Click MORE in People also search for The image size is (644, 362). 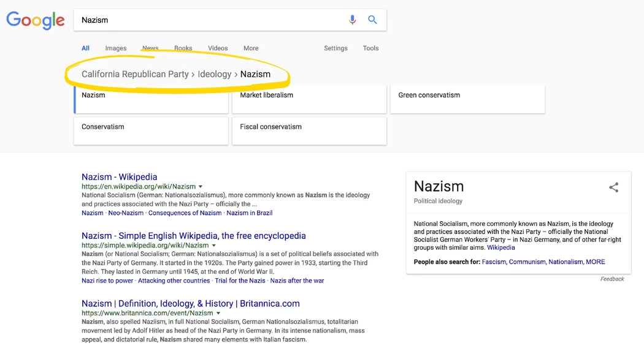point(595,262)
